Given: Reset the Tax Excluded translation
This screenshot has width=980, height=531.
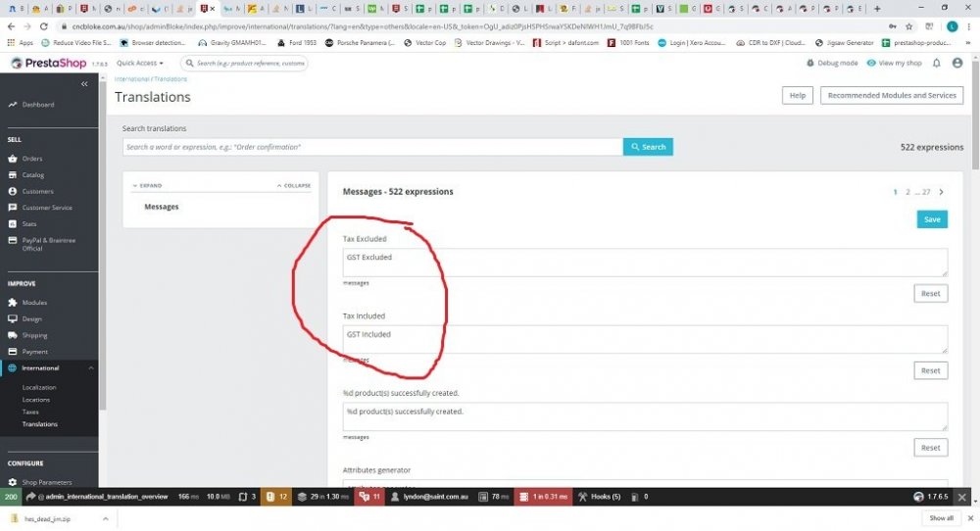Looking at the screenshot, I should [x=930, y=294].
